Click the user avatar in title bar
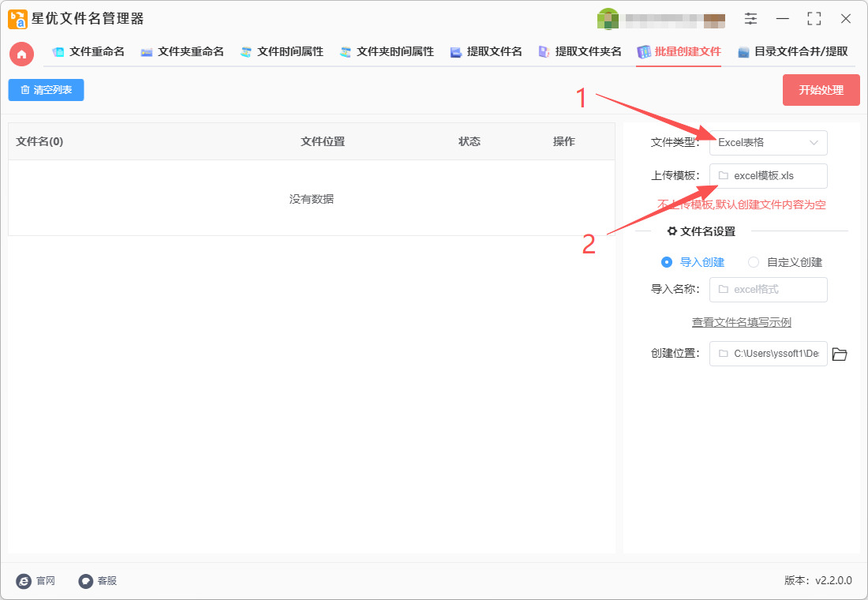Screen dimensions: 868x600 click(x=608, y=19)
